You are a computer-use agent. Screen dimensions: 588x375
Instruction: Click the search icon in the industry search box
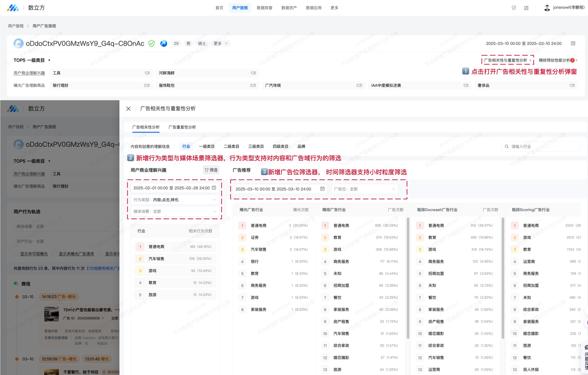coord(507,147)
